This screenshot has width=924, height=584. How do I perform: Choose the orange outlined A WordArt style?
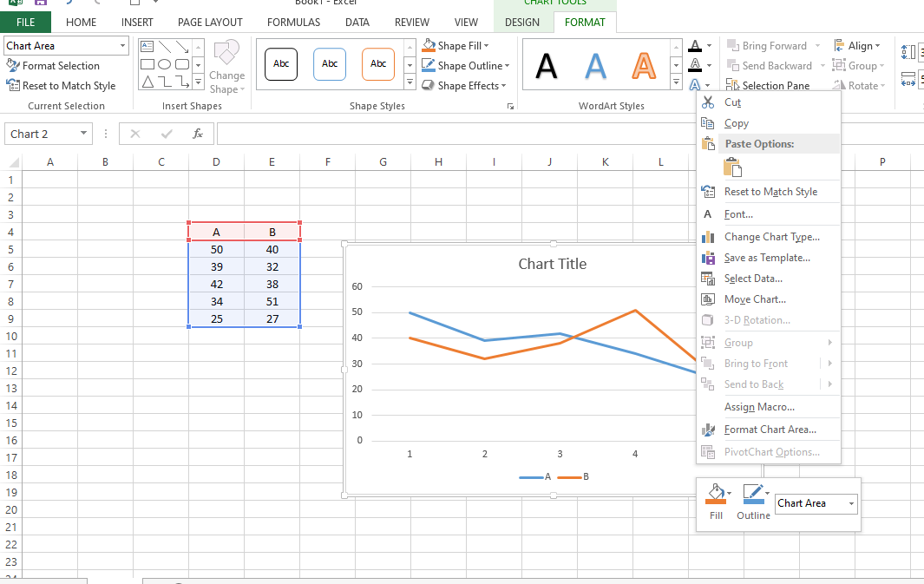[644, 65]
